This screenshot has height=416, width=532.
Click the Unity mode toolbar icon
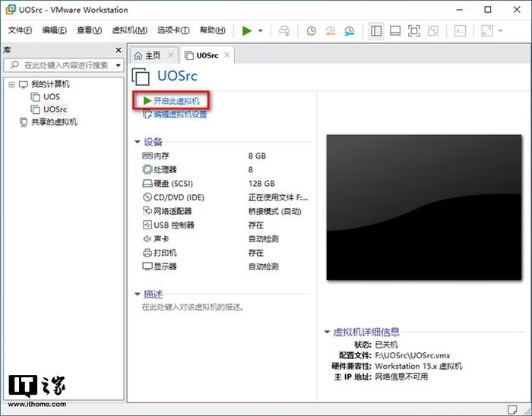pyautogui.click(x=433, y=31)
